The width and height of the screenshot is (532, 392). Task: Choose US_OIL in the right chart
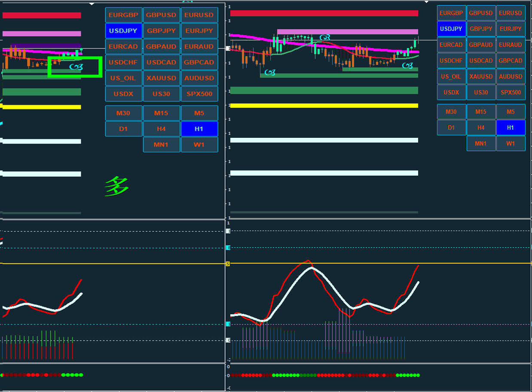coord(451,76)
